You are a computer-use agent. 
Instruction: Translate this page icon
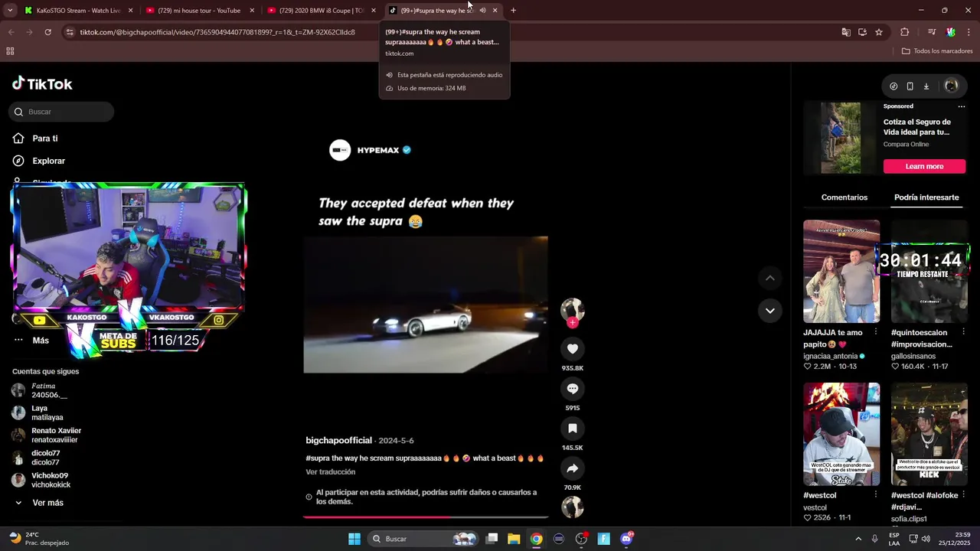coord(846,32)
